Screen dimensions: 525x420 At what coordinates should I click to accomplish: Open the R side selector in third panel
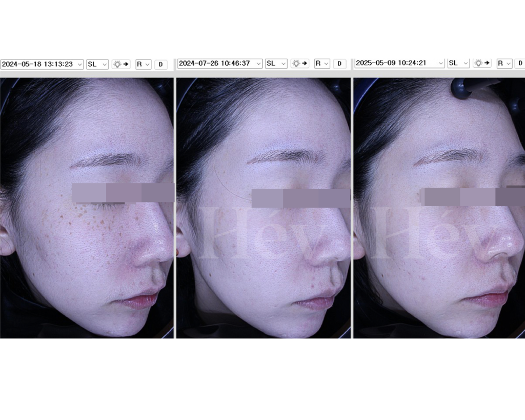(x=504, y=63)
